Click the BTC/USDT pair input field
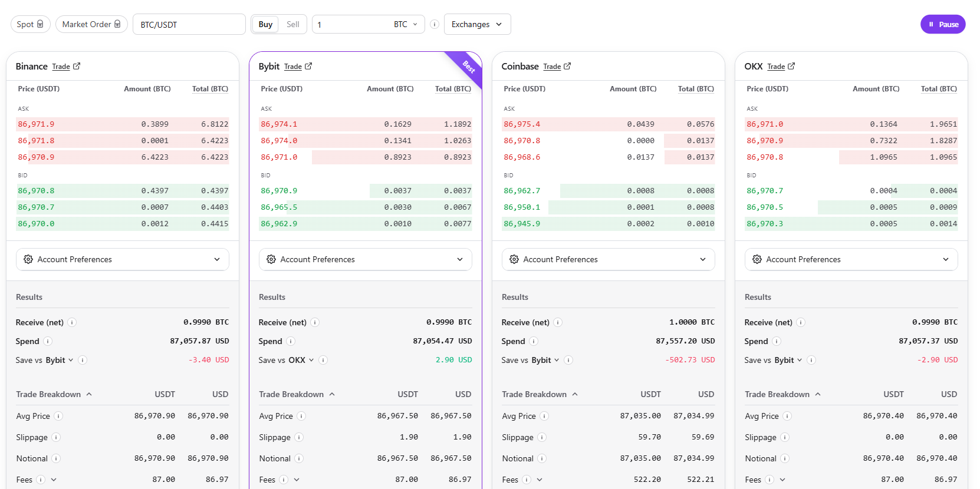Screen dimensions: 980x489 coord(189,25)
